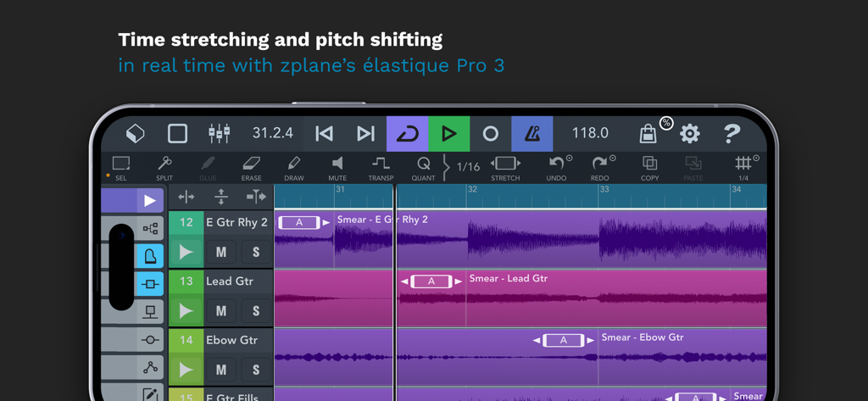Select the E Gtr Rhy 2 track name

(236, 222)
